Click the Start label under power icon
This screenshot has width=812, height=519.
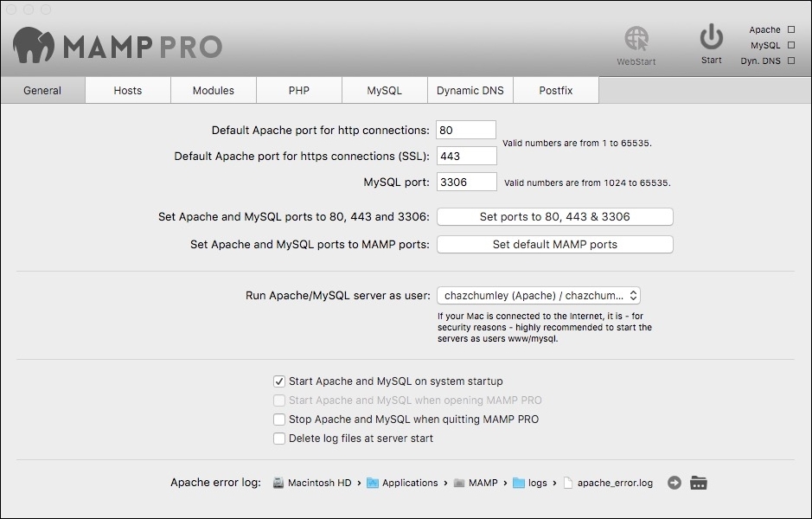tap(712, 60)
